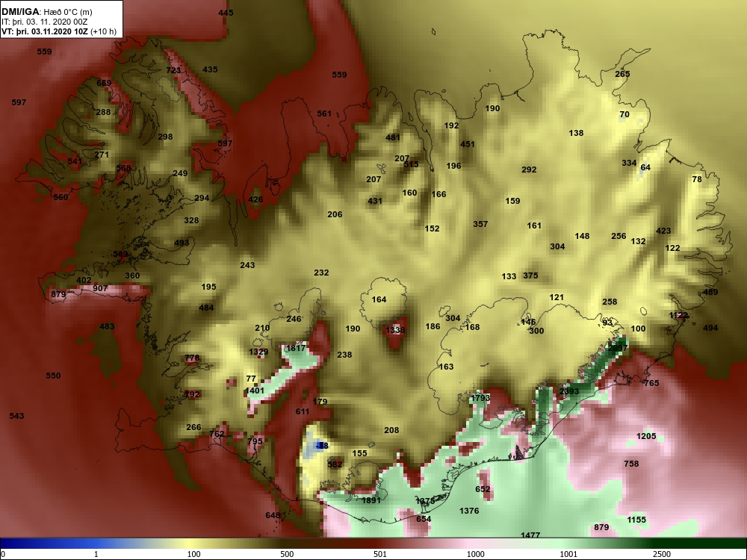Select the map value '426'

tap(255, 199)
